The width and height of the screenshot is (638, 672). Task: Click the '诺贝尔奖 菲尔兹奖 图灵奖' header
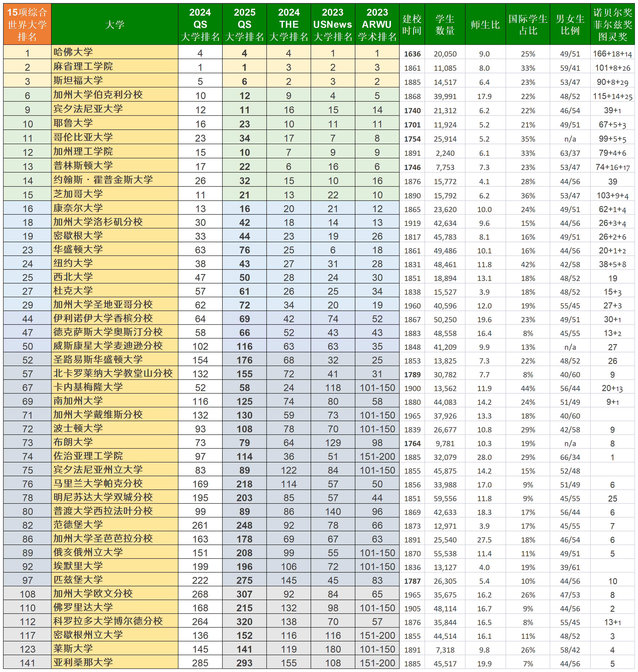(x=613, y=24)
